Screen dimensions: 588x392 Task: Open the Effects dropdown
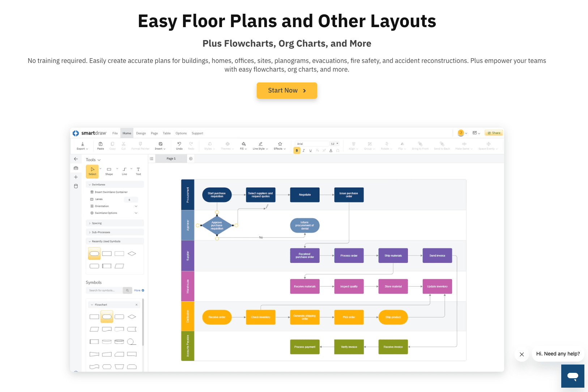[x=280, y=146]
